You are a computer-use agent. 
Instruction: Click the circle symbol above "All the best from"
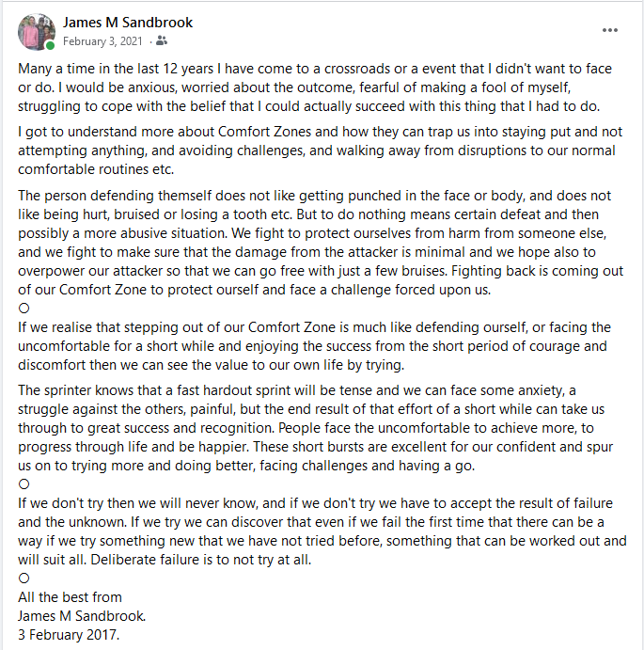tap(24, 578)
